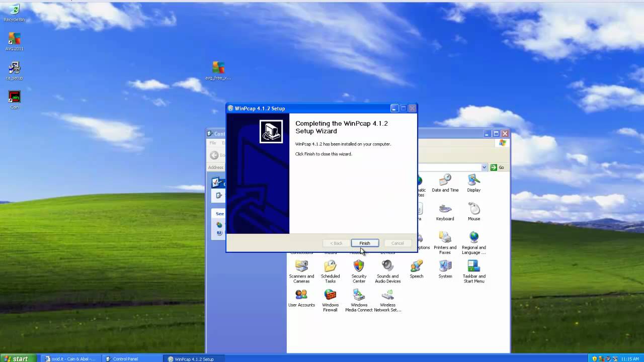Screen dimensions: 644x362
Task: Maximize the Control Panel window
Action: pyautogui.click(x=496, y=134)
